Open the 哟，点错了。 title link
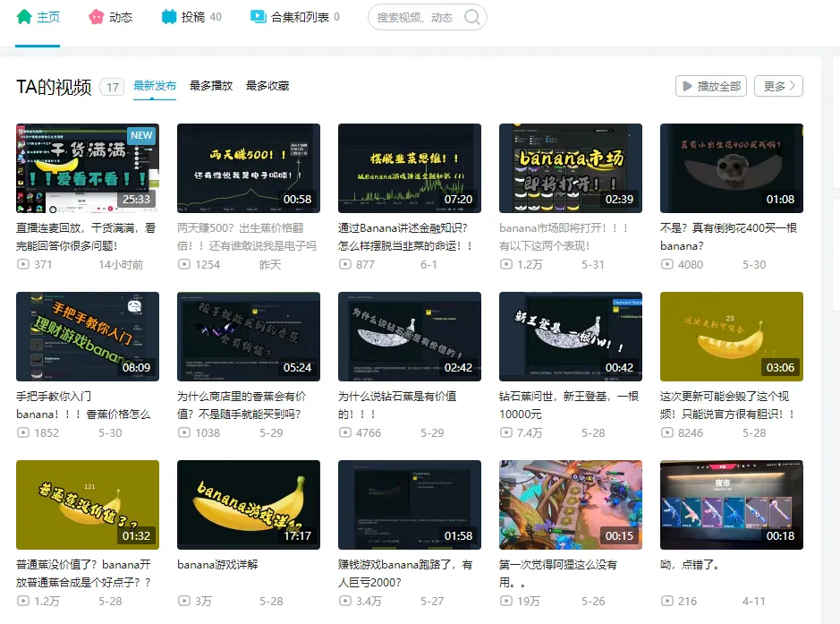Image resolution: width=840 pixels, height=624 pixels. pos(690,565)
